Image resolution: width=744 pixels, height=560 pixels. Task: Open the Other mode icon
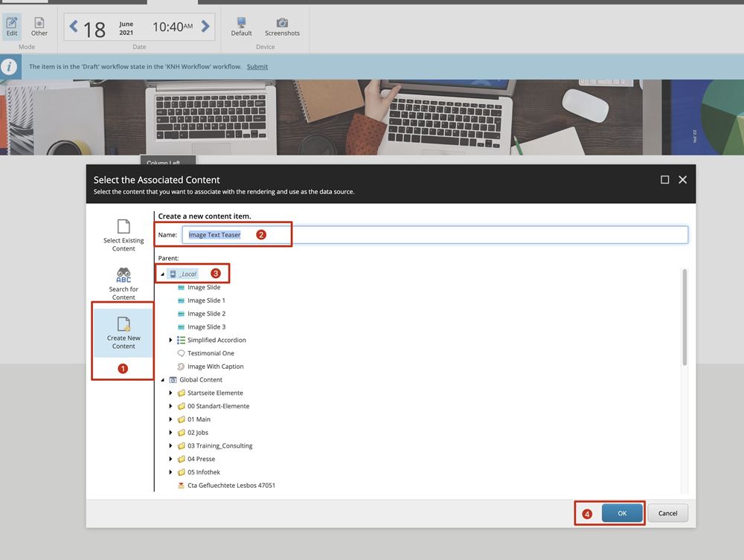point(39,23)
